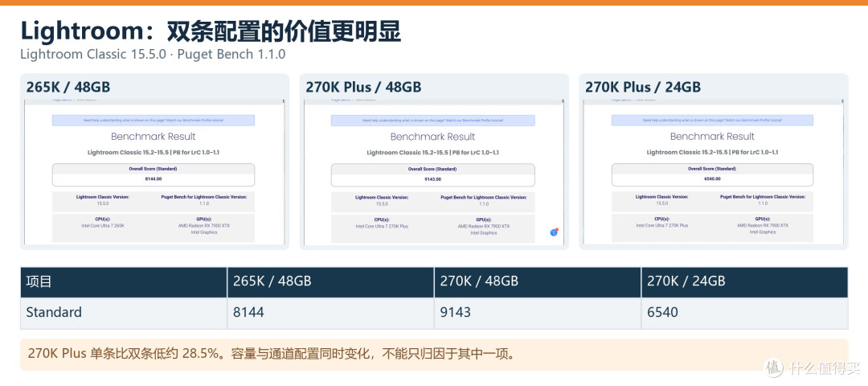Click Lightroom Classic Version 15.5.0 in 265K card

[102, 203]
